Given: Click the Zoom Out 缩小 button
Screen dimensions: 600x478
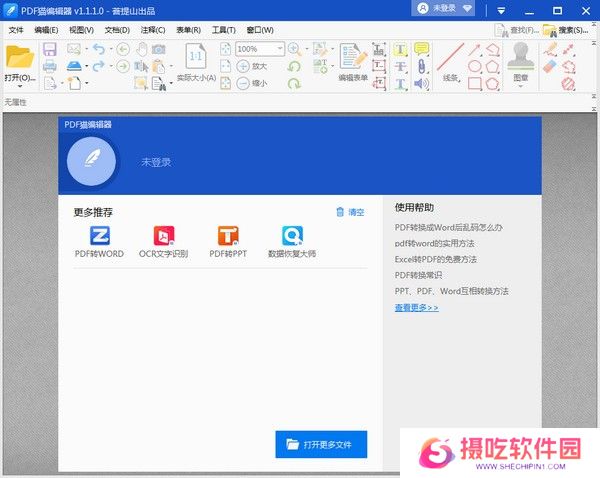Looking at the screenshot, I should tap(251, 83).
